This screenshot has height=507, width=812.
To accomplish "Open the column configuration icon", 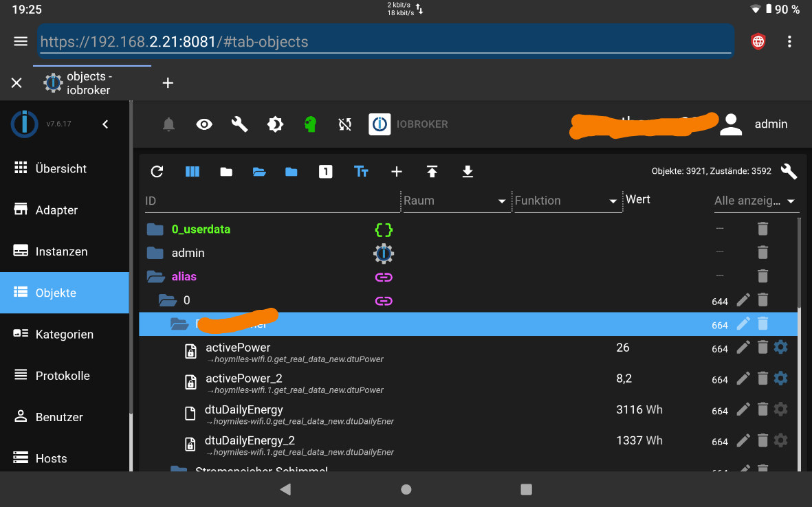I will (x=192, y=172).
